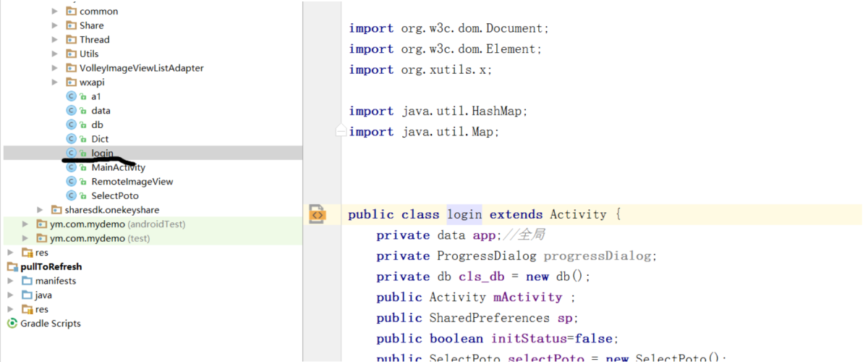
Task: Click the related XML gutter icon near class login
Action: 317,214
